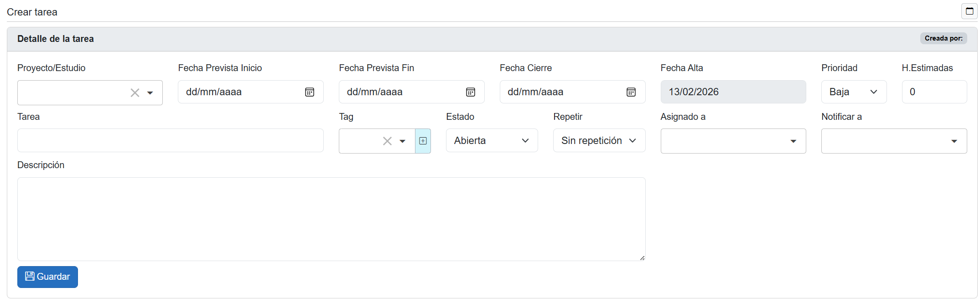Click into the Tarea text field

click(x=170, y=141)
